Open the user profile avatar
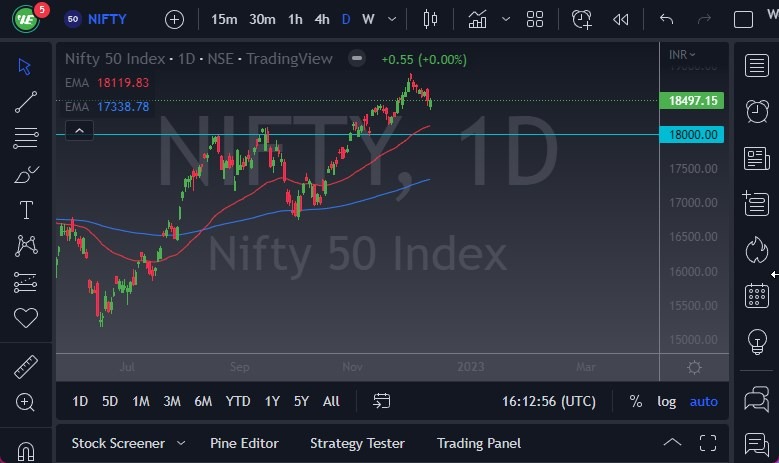779x463 pixels. click(26, 19)
